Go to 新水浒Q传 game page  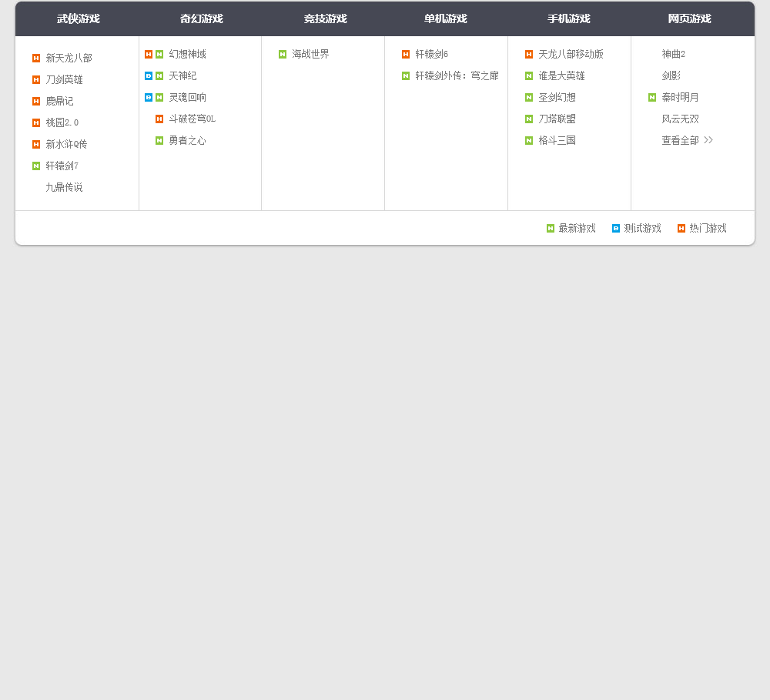[x=66, y=145]
